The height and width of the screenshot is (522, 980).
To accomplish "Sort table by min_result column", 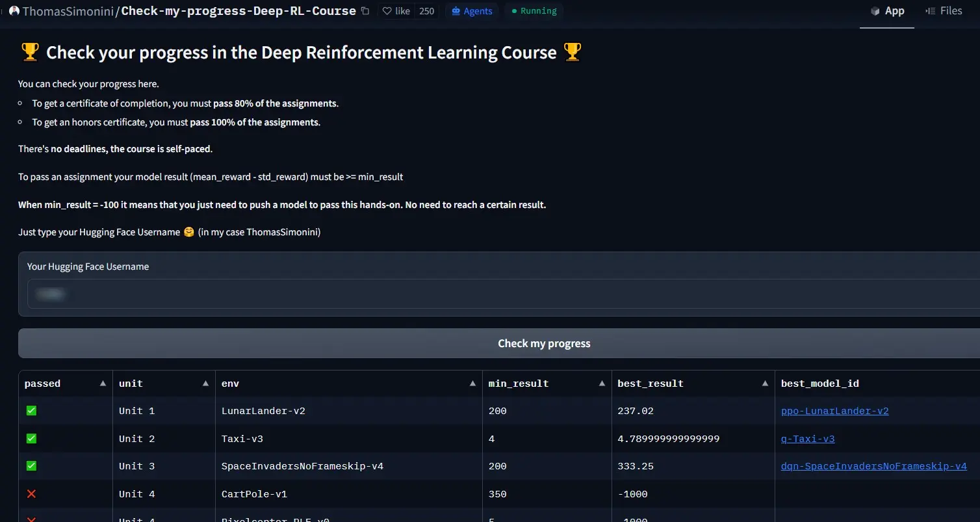I will tap(602, 384).
